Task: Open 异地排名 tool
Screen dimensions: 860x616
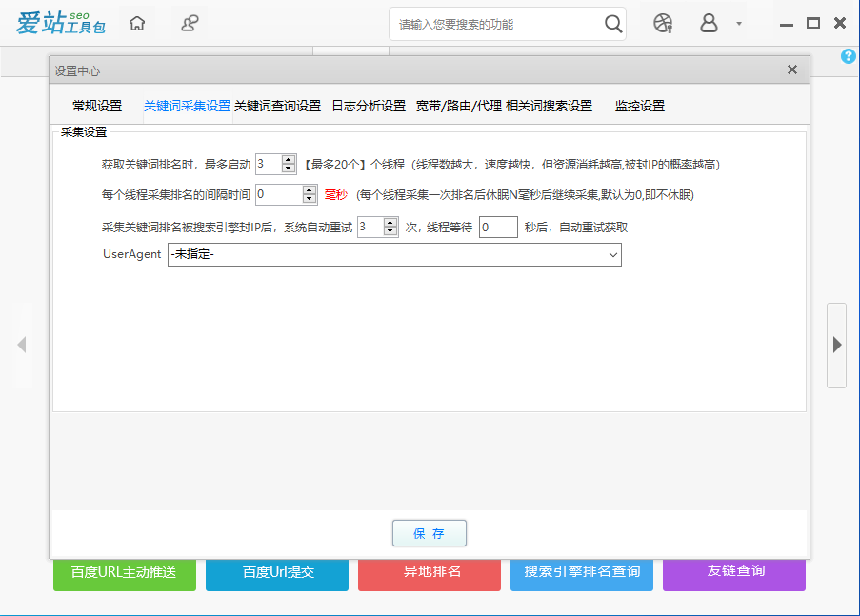Action: (x=430, y=574)
